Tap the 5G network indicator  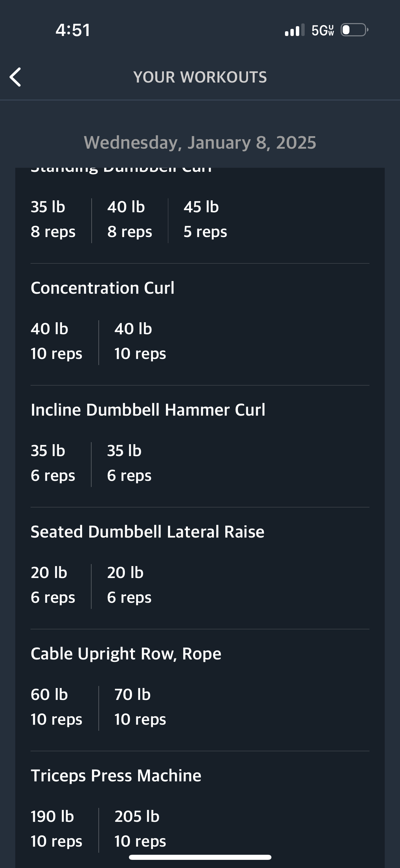click(x=323, y=30)
